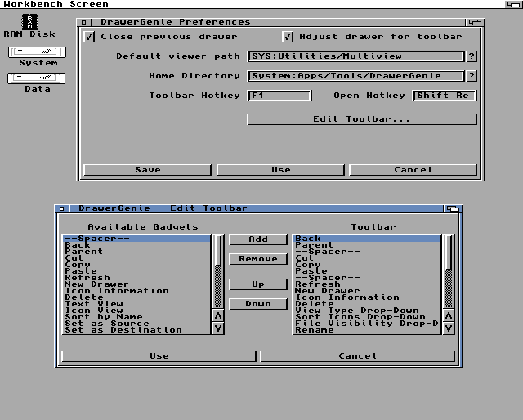This screenshot has width=523, height=420.
Task: Click the '?' browse button for Default viewer path
Action: pyautogui.click(x=471, y=56)
